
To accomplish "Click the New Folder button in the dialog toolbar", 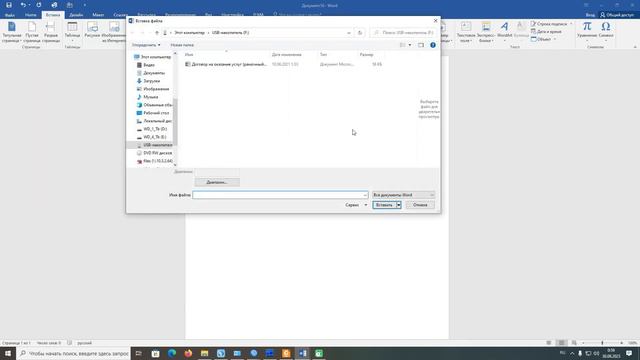I will point(182,45).
